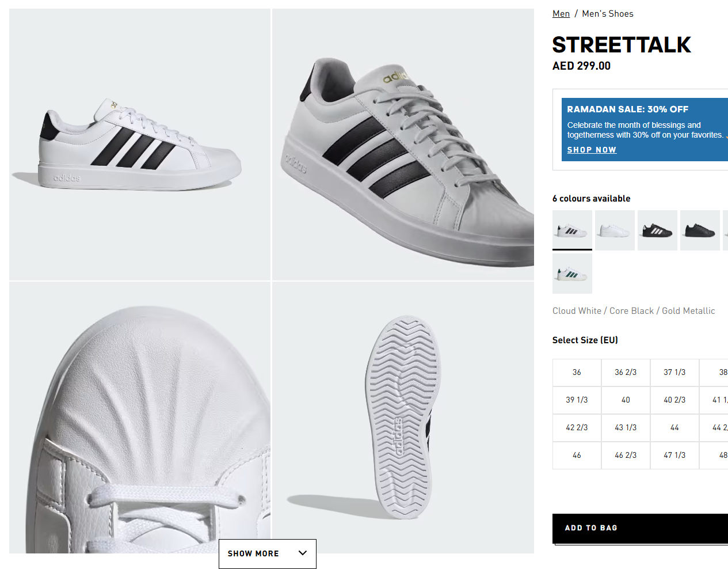Select the all-black shoe colour variant
The width and height of the screenshot is (728, 569).
tap(700, 230)
